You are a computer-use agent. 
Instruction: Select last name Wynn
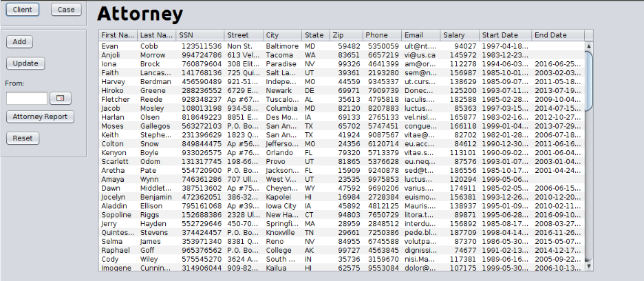click(x=149, y=179)
